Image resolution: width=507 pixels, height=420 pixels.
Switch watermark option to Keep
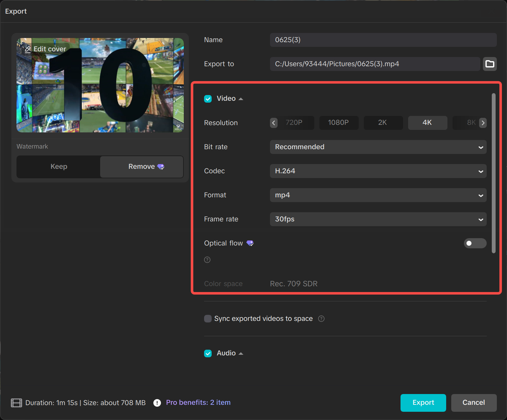click(x=59, y=166)
